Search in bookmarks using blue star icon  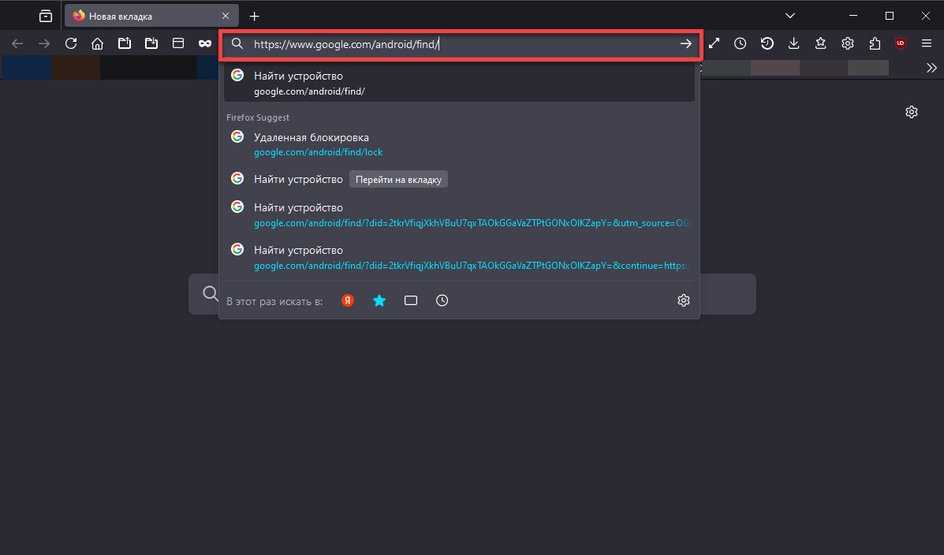pyautogui.click(x=379, y=300)
